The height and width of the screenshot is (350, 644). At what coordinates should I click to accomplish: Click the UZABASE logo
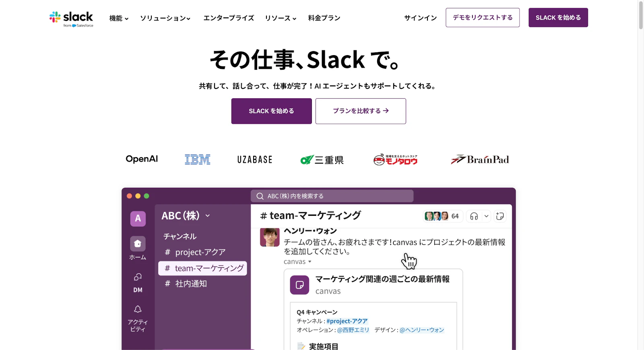pyautogui.click(x=255, y=160)
